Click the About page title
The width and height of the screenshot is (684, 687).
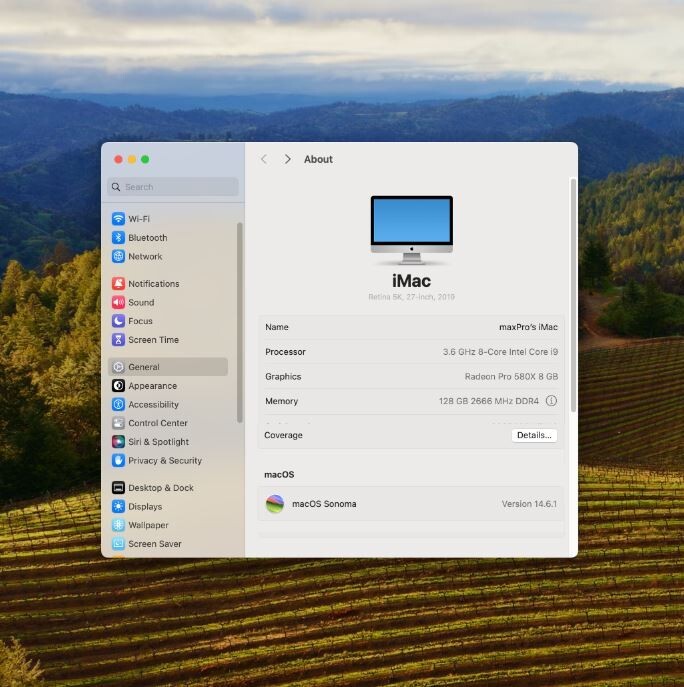click(x=319, y=159)
